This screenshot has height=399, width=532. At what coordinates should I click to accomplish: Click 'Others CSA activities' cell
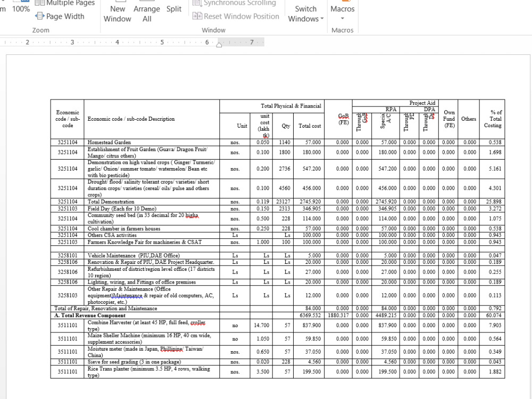tap(152, 235)
